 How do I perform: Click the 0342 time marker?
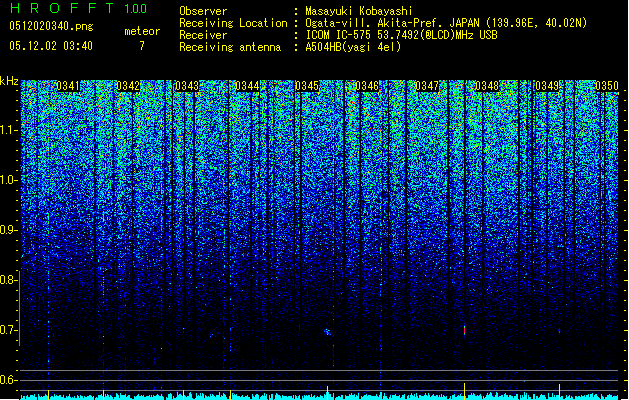(128, 86)
